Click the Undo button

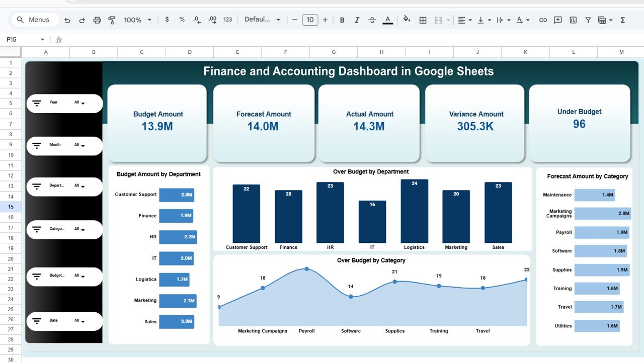67,20
